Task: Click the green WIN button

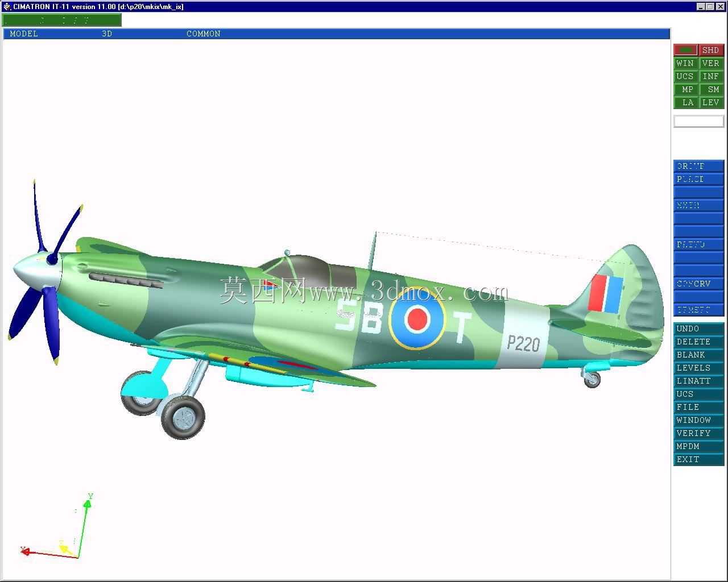Action: click(x=686, y=63)
